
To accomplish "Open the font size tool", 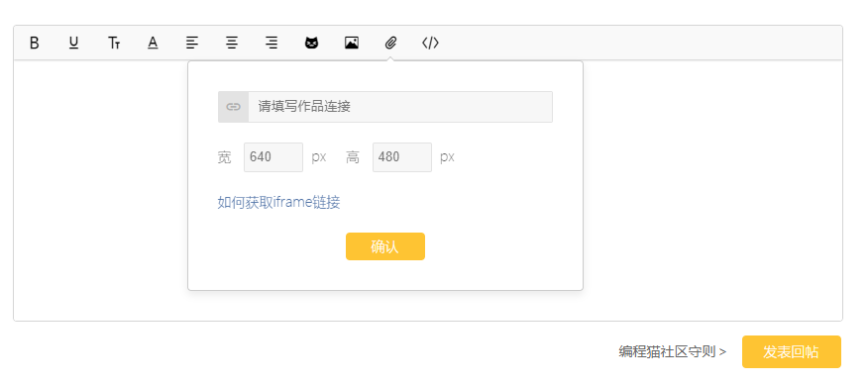I will 114,43.
